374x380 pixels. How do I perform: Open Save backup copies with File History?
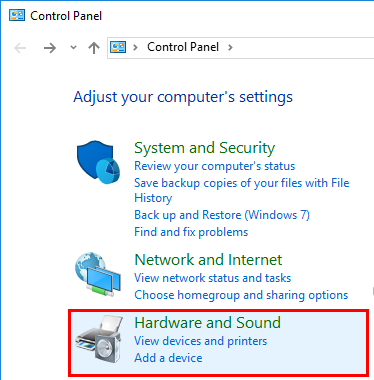coord(242,190)
